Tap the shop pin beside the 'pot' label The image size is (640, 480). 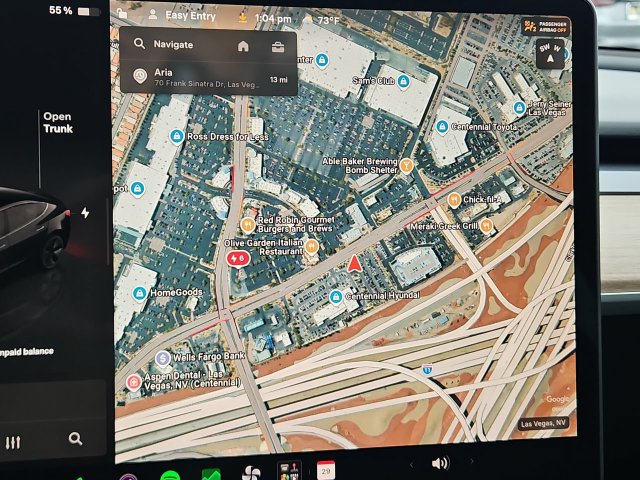pos(138,189)
